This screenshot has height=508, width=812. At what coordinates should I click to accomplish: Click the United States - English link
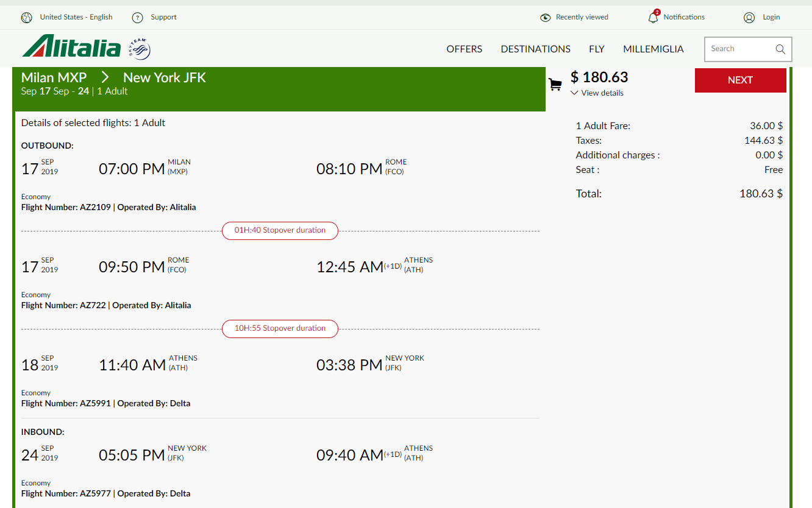tap(76, 17)
